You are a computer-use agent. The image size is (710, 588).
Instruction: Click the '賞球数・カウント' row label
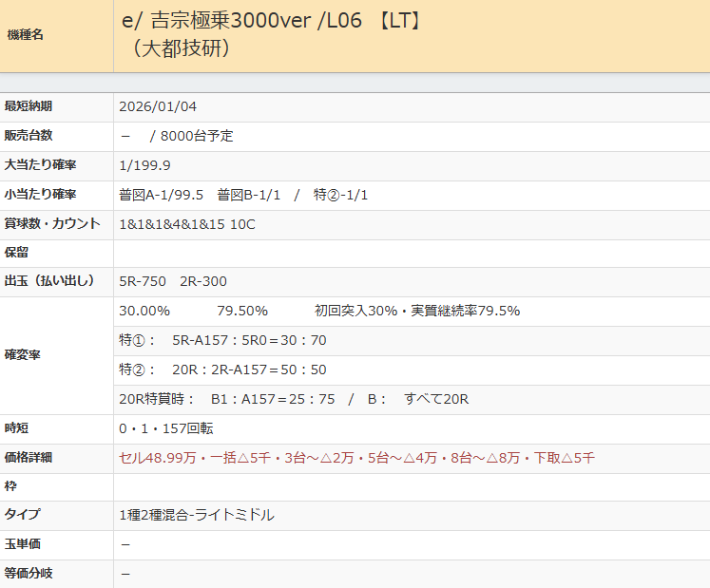click(52, 223)
